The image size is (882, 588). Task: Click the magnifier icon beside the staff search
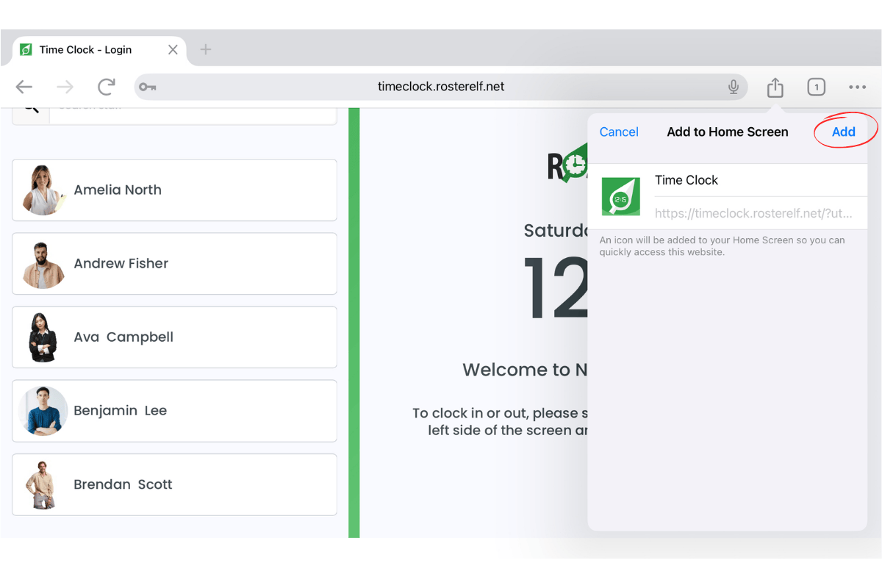[x=33, y=107]
